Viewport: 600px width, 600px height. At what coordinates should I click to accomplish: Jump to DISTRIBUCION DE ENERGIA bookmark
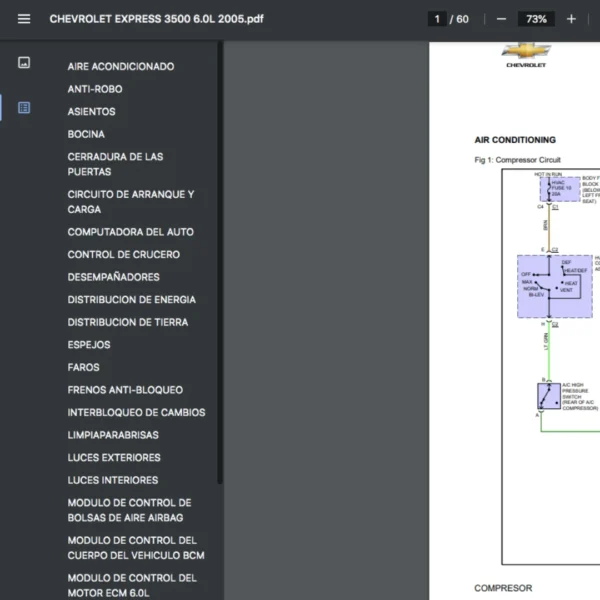[x=131, y=300]
